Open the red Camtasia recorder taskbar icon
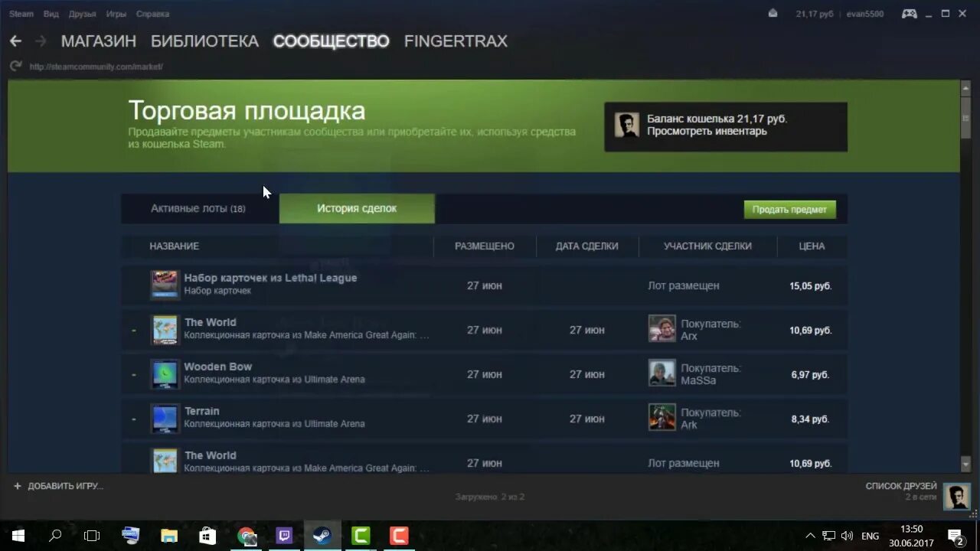 (x=399, y=536)
